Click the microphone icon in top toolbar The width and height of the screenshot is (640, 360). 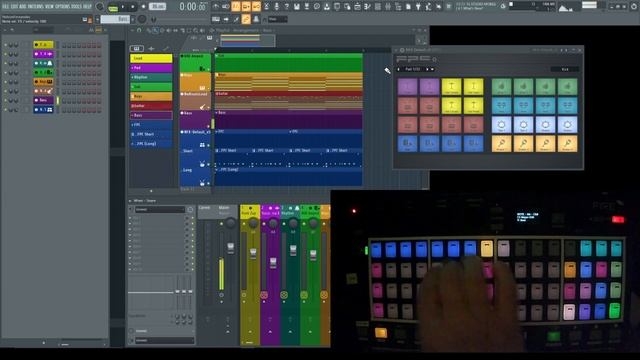[277, 7]
